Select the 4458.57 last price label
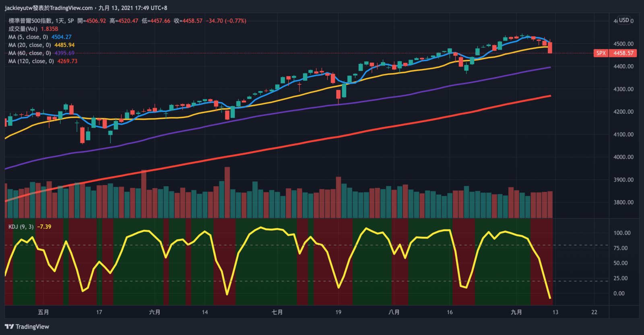 tap(623, 53)
